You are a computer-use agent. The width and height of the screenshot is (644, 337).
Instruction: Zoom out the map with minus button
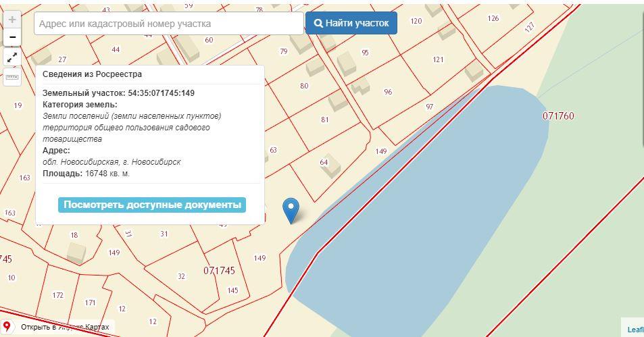coord(12,37)
